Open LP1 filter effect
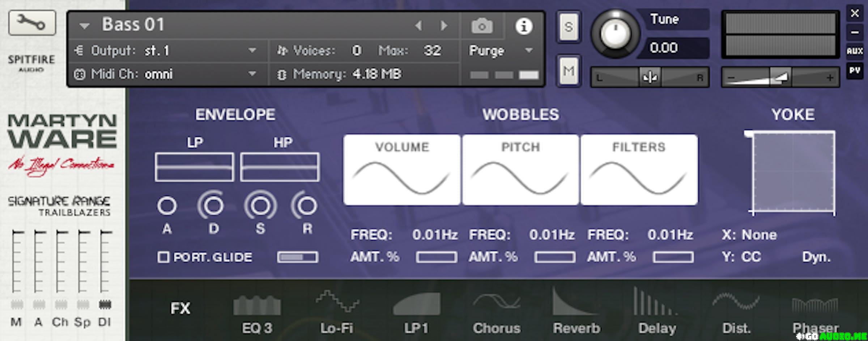 coord(417,313)
